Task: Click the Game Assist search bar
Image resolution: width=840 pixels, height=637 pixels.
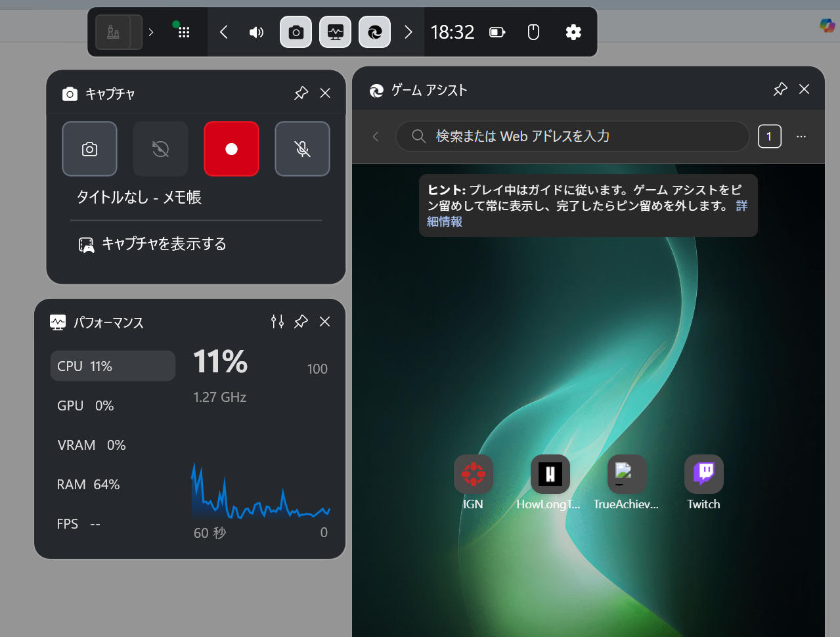Action: [571, 136]
